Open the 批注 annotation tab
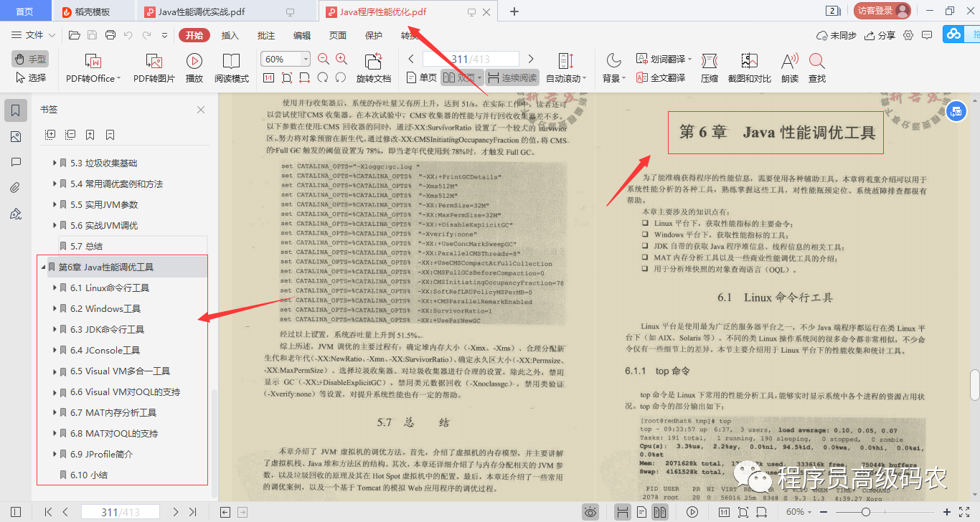The height and width of the screenshot is (522, 980). click(266, 35)
